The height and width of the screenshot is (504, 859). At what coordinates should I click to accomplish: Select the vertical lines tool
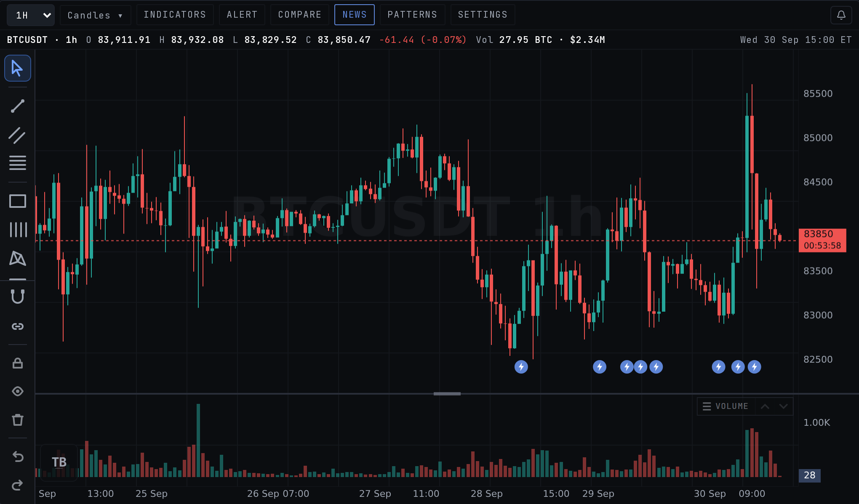point(18,230)
